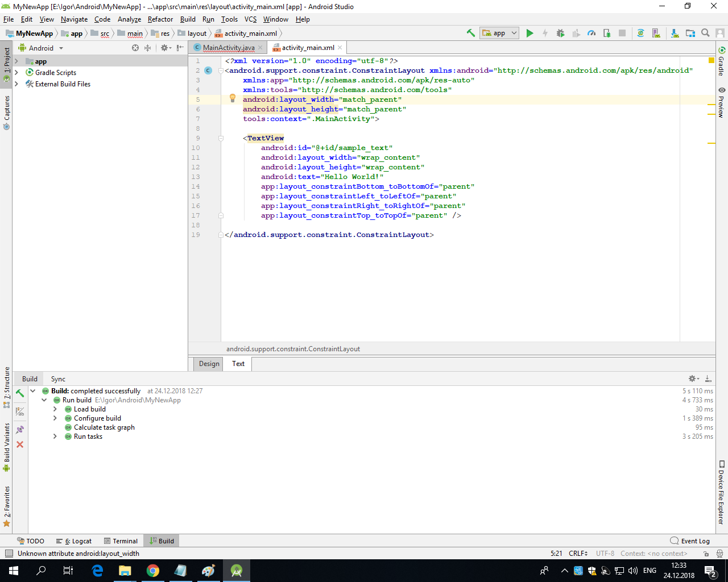Click the blue C gutter icon on line 2

tap(208, 70)
